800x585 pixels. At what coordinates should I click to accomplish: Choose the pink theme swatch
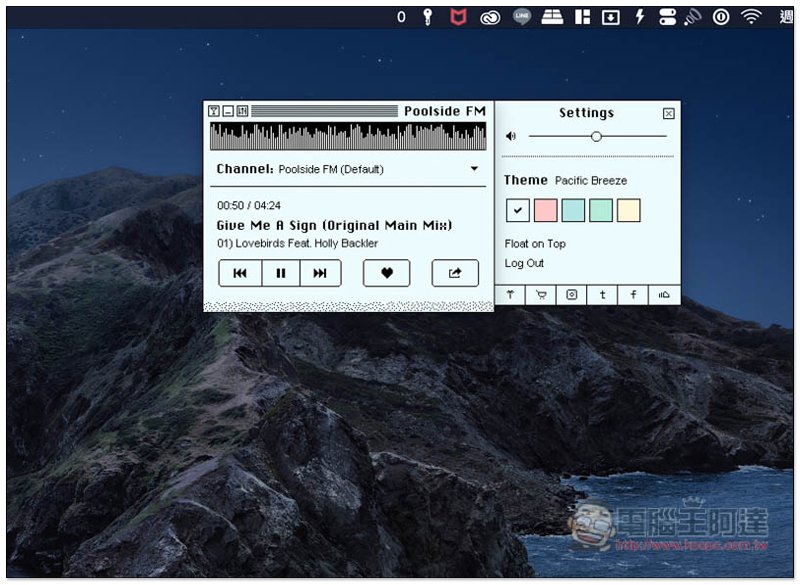[545, 210]
